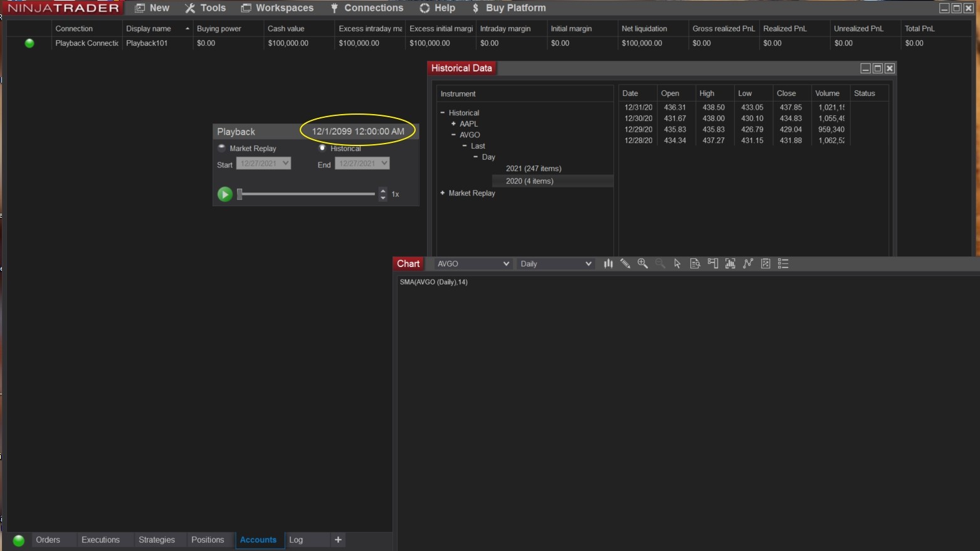
Task: Open the Drawing Tools pencil icon
Action: 625,264
